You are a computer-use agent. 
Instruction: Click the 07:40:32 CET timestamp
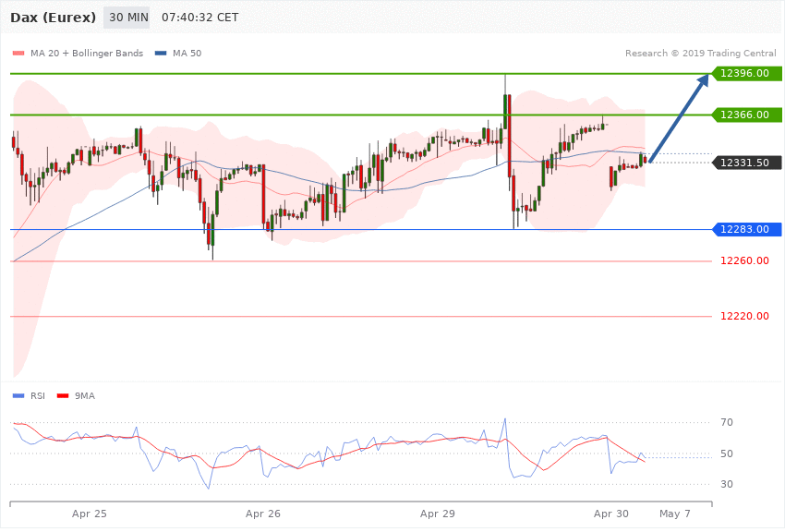click(199, 18)
